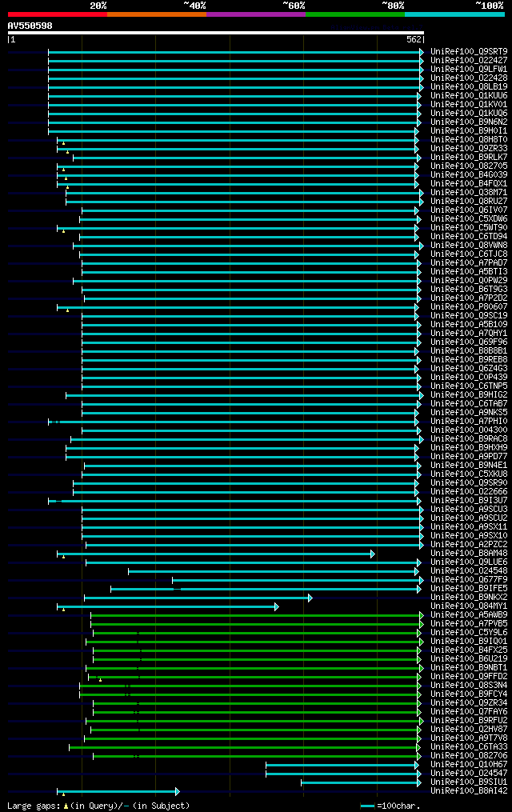Select hit UniRef100_B9SIU1
Image resolution: width=512 pixels, height=812 pixels.
point(469,782)
